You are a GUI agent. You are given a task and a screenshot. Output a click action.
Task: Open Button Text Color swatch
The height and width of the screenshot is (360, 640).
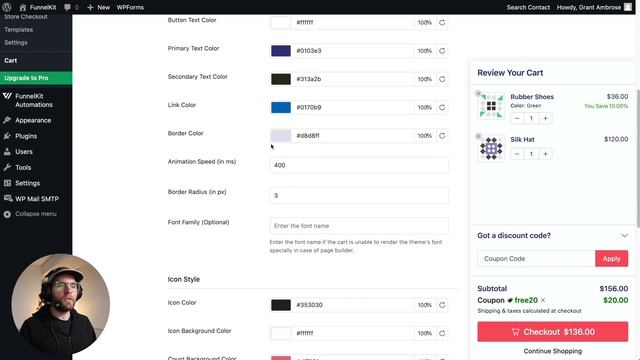point(281,22)
